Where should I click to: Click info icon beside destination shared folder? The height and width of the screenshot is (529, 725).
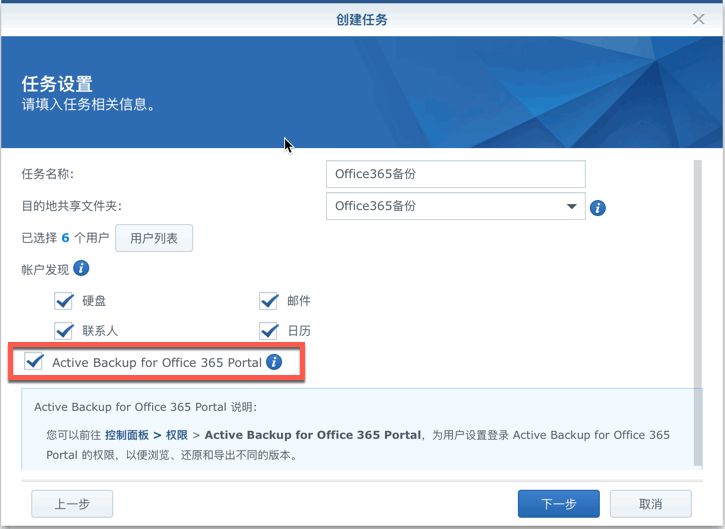pyautogui.click(x=597, y=208)
